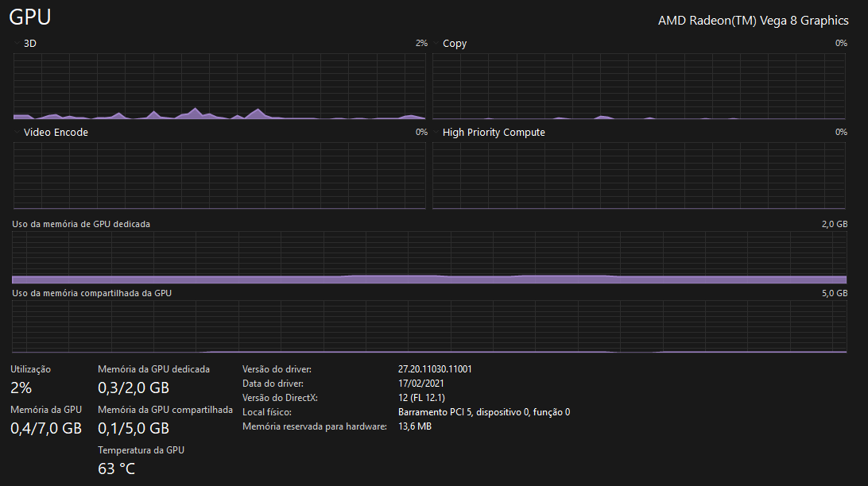Click the dedicated GPU memory graph

tap(429, 257)
